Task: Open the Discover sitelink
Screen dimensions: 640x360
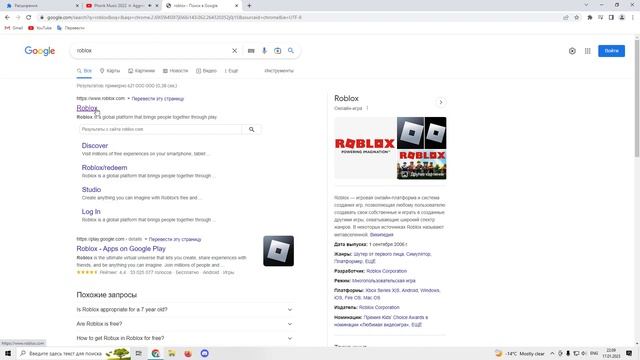Action: pyautogui.click(x=95, y=146)
